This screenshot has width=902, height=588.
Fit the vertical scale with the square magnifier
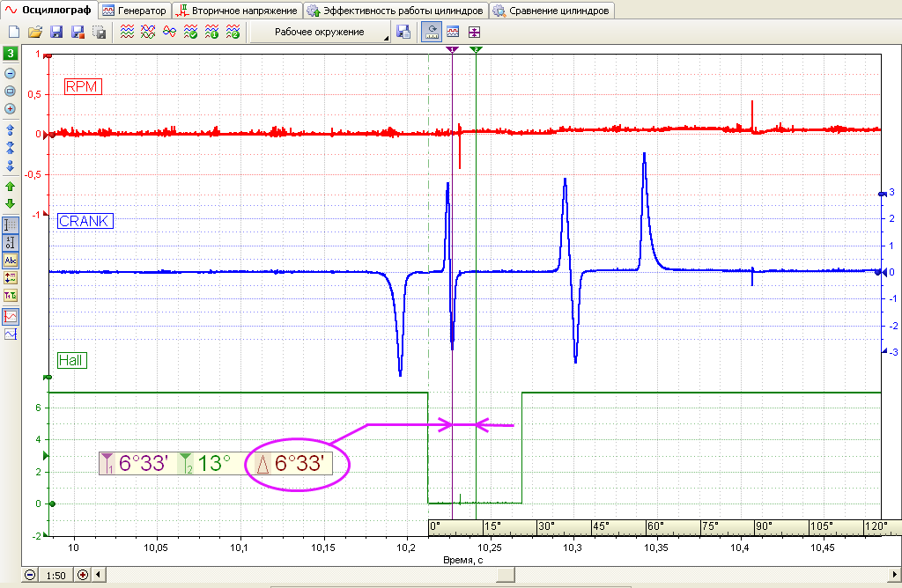10,92
